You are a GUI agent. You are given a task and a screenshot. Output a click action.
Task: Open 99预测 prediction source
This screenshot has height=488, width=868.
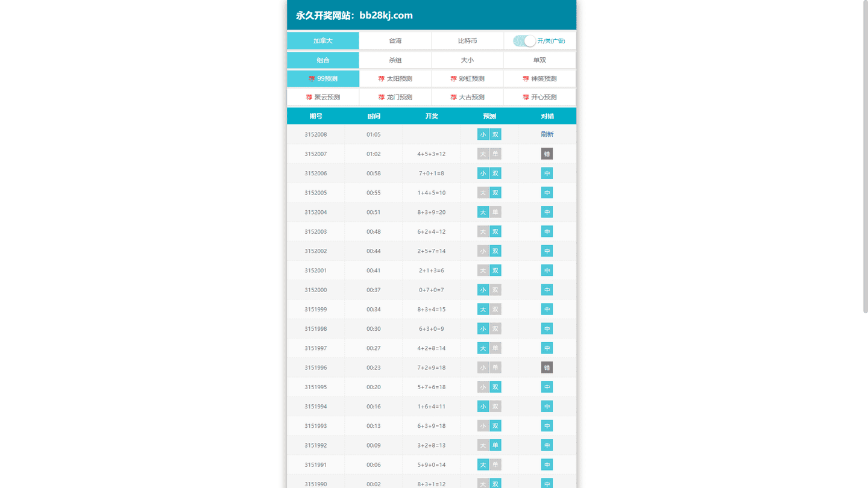point(323,79)
